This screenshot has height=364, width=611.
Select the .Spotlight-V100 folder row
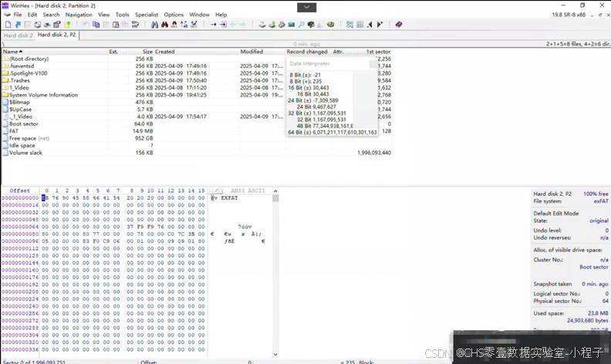[x=197, y=73]
